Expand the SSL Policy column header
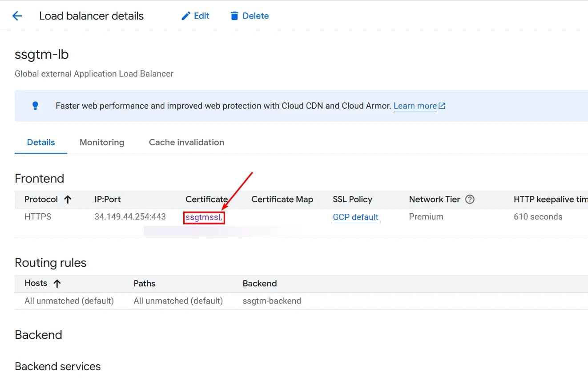Viewport: 588px width, 379px height. (x=352, y=199)
